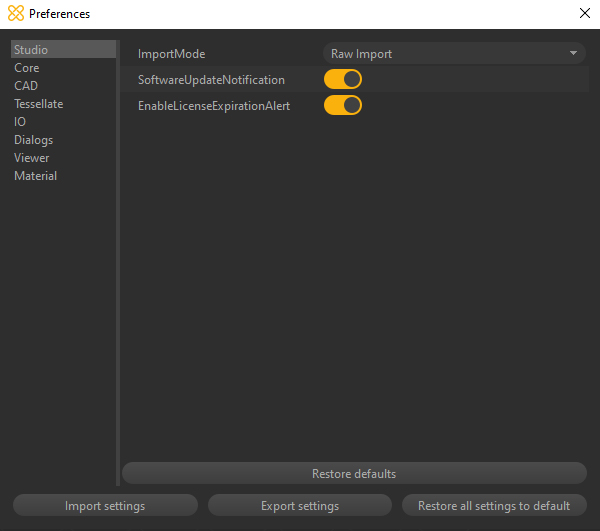This screenshot has width=600, height=531.
Task: Click Export settings
Action: (x=300, y=506)
